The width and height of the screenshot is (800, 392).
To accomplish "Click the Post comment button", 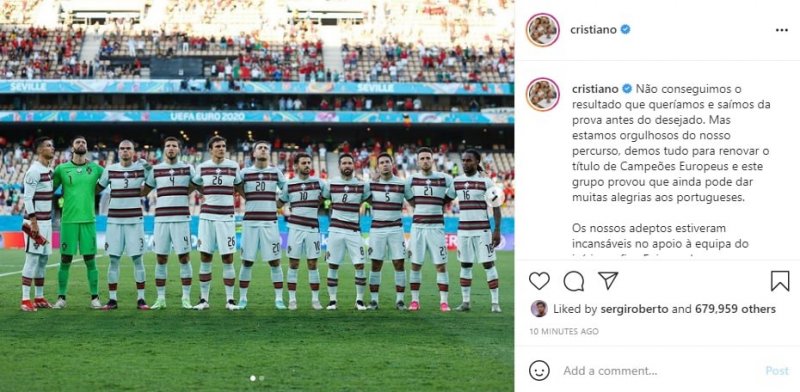I will click(x=777, y=371).
